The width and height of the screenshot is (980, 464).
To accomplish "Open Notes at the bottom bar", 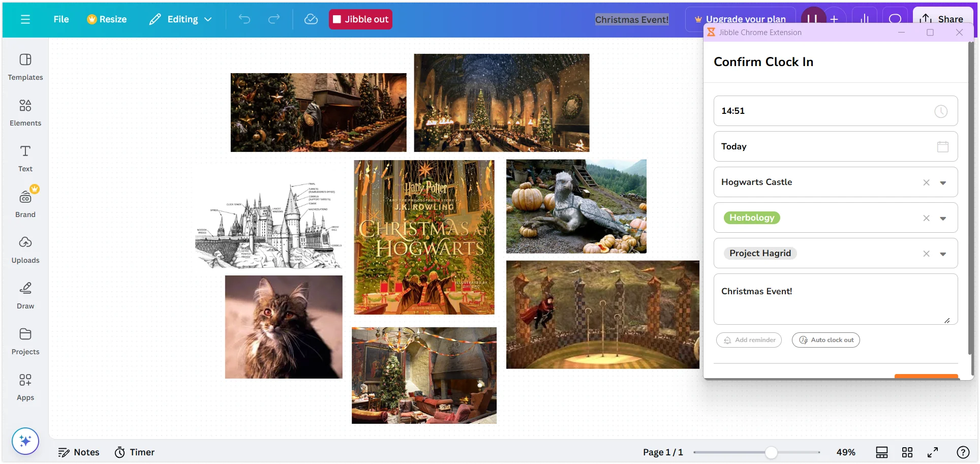I will point(79,452).
